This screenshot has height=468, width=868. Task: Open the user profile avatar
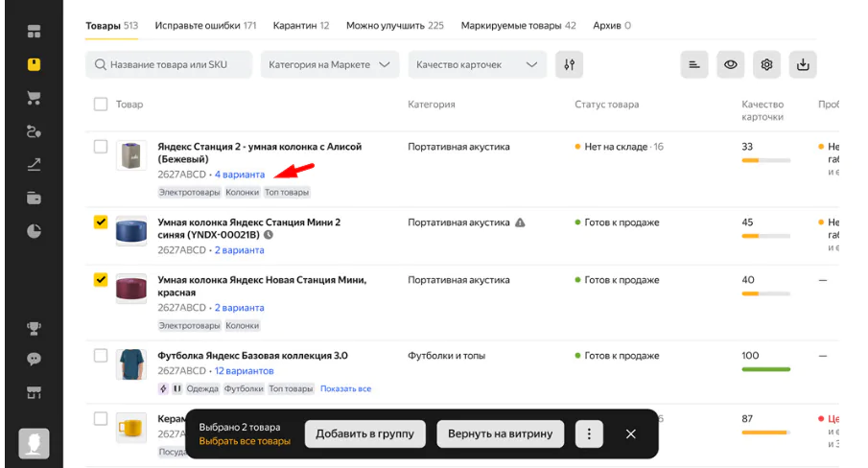coord(34,444)
